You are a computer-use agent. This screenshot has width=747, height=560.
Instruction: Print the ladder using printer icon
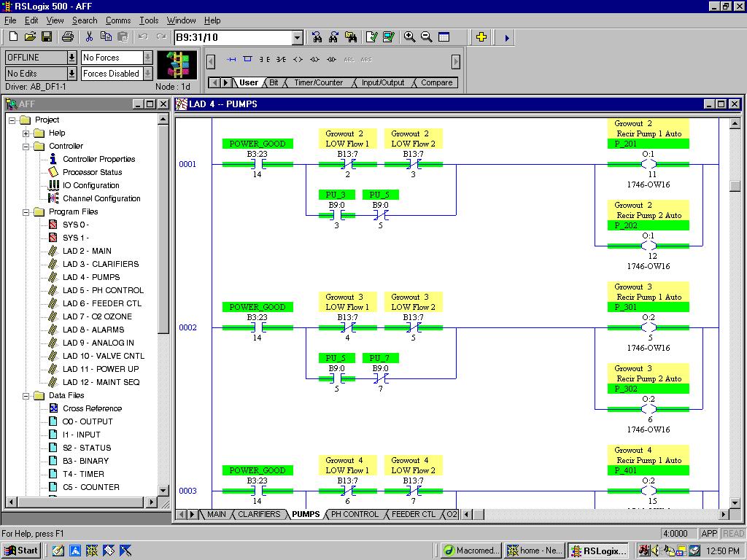point(68,36)
